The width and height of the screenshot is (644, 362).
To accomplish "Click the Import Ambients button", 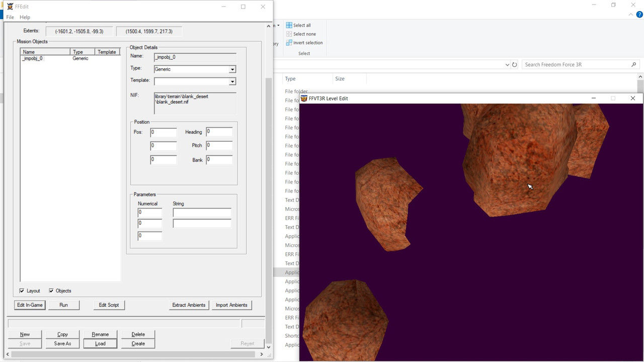I will pyautogui.click(x=231, y=305).
